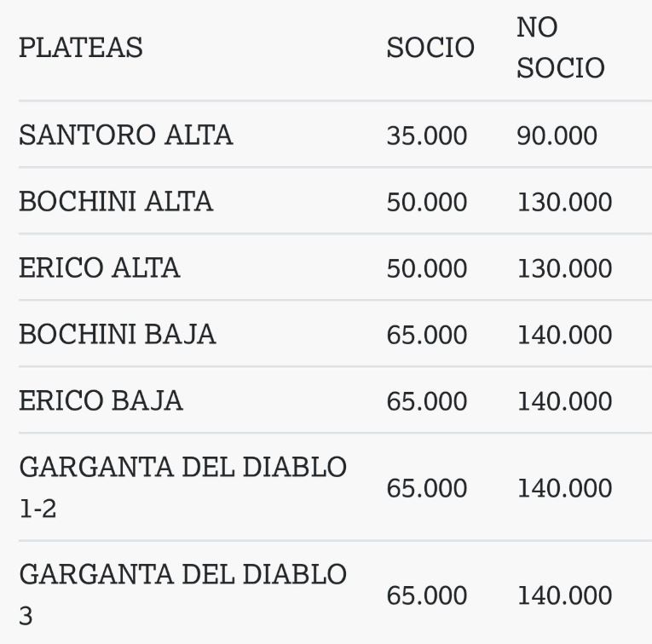Click ERICO BAJA no socio price 140.000
The image size is (652, 644).
564,401
